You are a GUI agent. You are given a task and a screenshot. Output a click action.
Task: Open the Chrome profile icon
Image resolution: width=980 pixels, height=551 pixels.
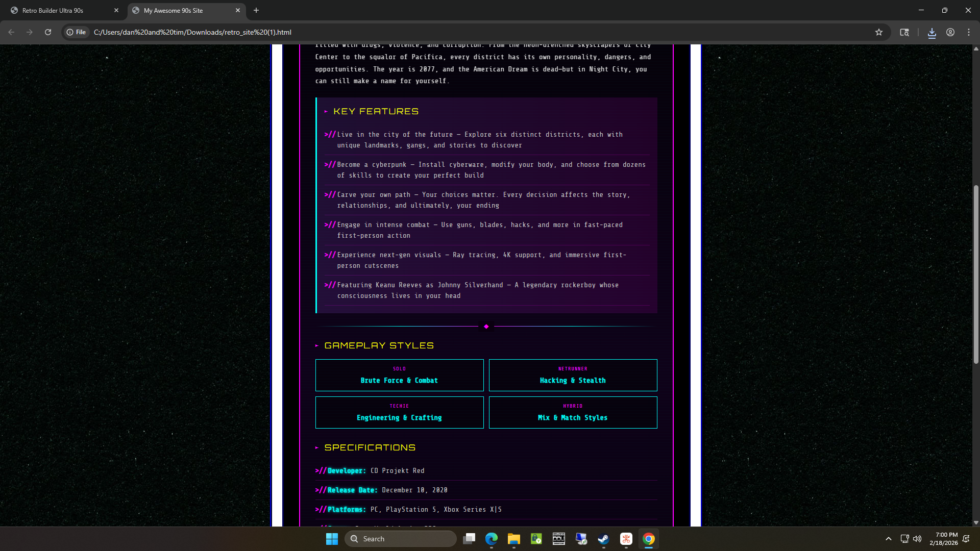tap(950, 32)
